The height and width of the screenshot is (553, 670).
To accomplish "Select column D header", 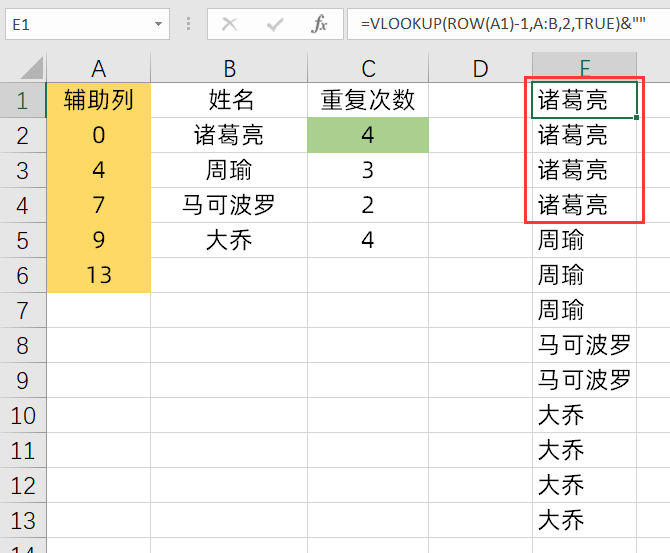I will click(480, 68).
